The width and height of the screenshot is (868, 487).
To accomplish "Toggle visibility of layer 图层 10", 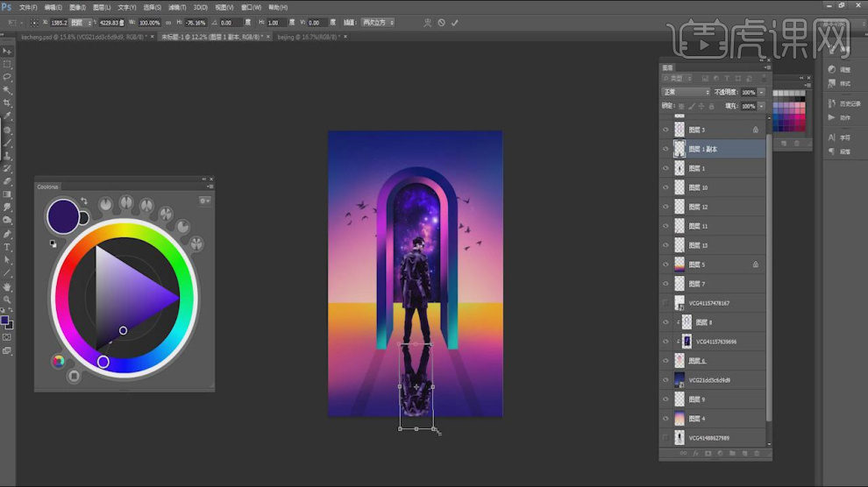I will click(x=665, y=187).
